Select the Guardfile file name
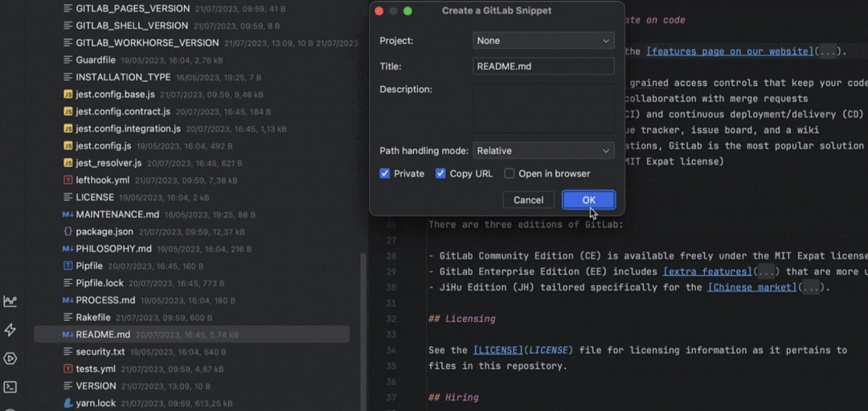Viewport: 868px width, 411px height. tap(95, 60)
